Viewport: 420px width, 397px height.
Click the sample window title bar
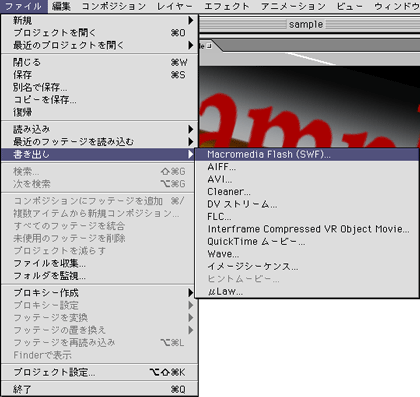309,24
